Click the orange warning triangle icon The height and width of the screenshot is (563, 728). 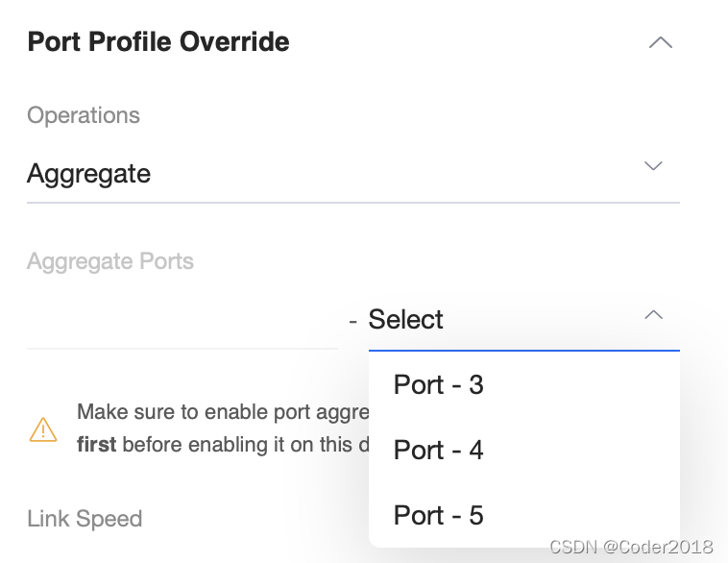tap(43, 429)
